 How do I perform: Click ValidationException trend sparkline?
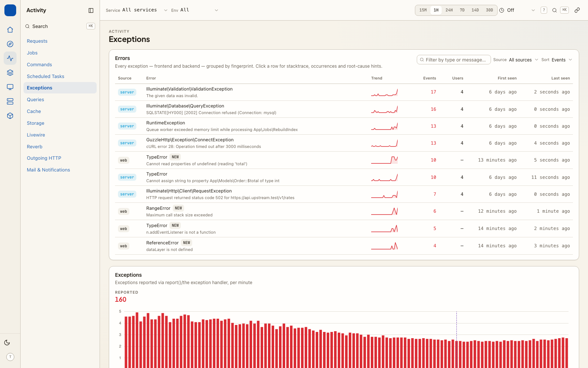point(384,92)
